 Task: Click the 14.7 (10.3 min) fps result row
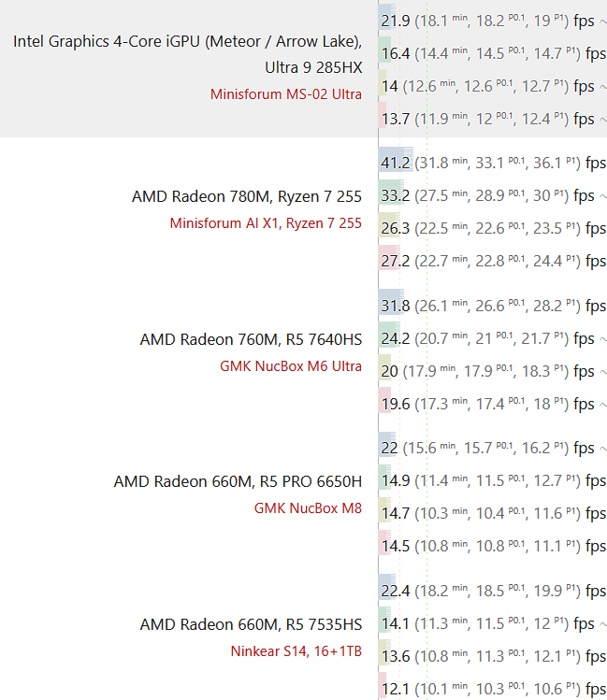493,513
